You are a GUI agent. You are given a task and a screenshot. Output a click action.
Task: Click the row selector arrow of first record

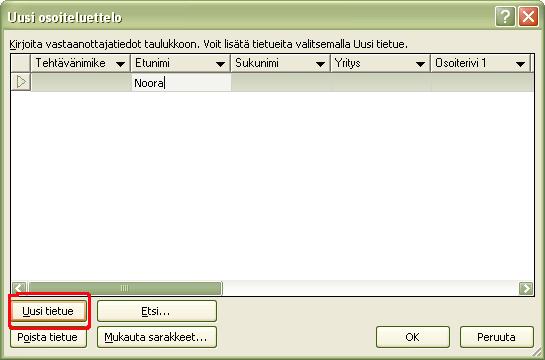(x=21, y=82)
